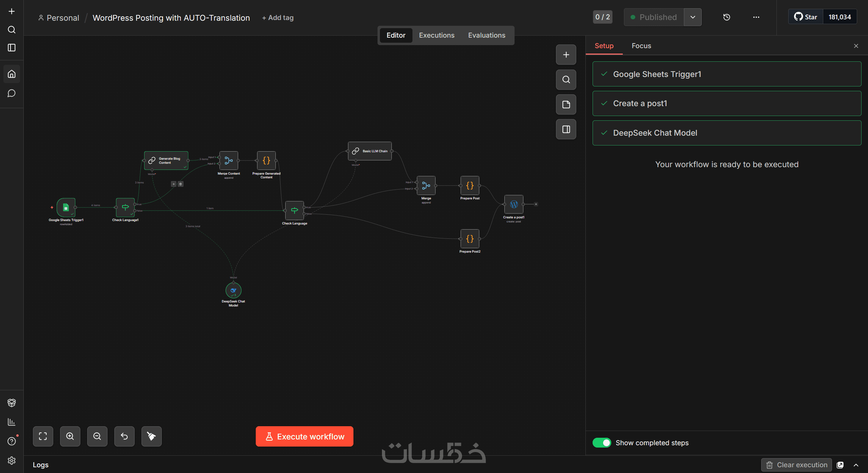The height and width of the screenshot is (473, 868).
Task: Click the GitHub Star button
Action: click(x=806, y=17)
